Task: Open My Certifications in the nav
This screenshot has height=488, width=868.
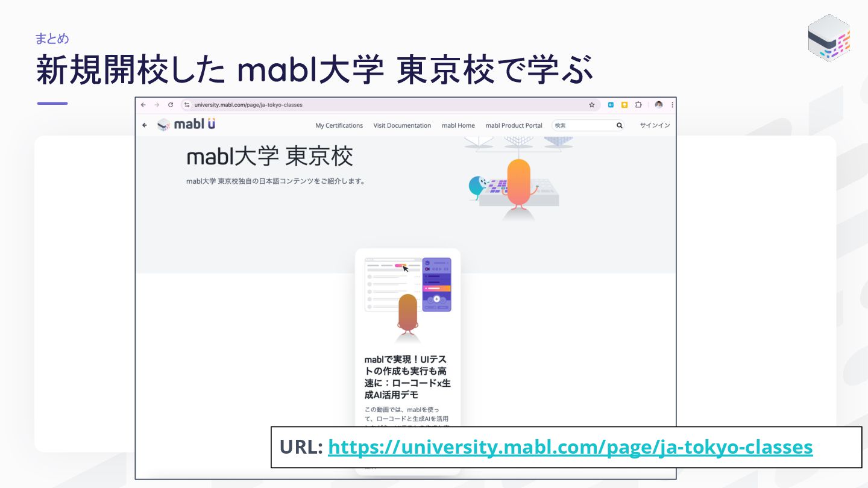Action: [x=339, y=125]
